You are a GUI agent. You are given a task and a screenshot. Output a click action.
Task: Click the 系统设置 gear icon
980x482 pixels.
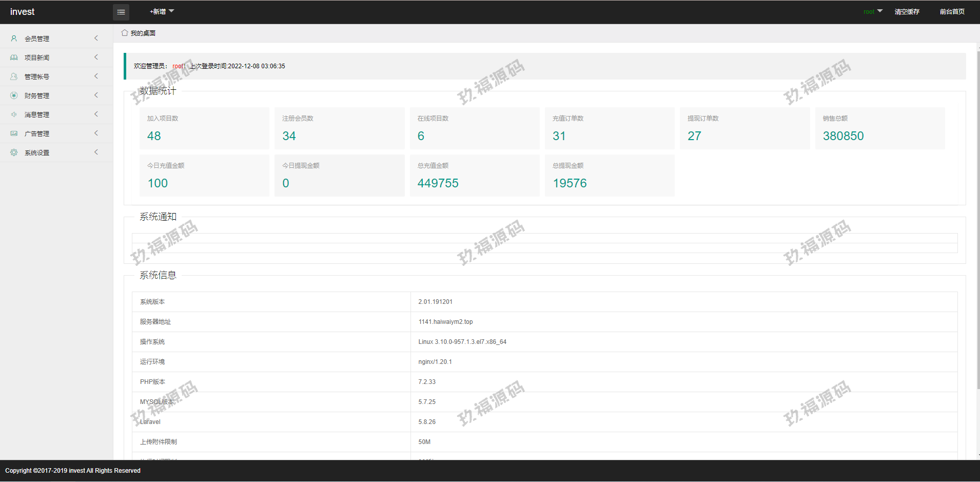[14, 152]
